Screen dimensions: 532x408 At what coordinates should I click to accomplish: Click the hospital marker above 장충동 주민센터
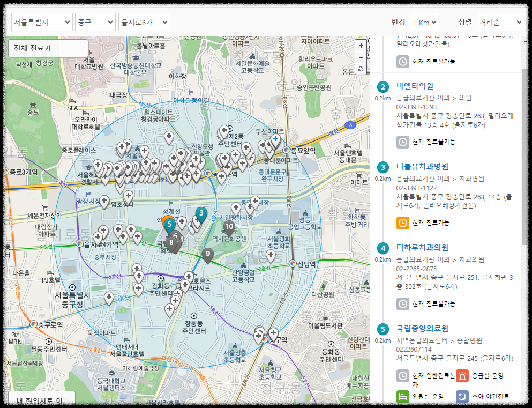click(169, 310)
